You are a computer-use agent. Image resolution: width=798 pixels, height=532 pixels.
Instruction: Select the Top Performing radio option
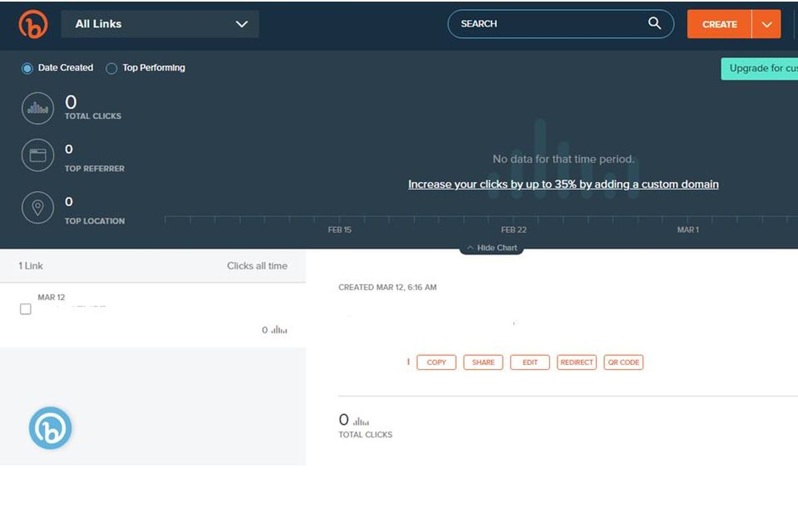[x=112, y=68]
